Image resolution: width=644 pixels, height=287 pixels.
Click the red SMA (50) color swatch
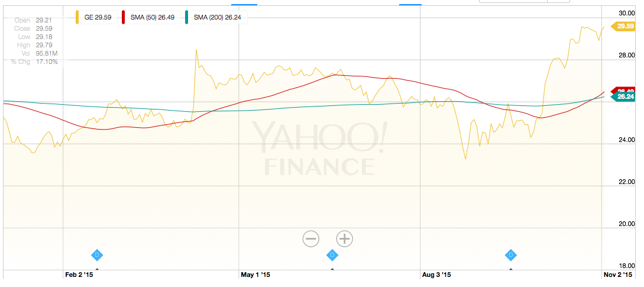click(x=122, y=18)
